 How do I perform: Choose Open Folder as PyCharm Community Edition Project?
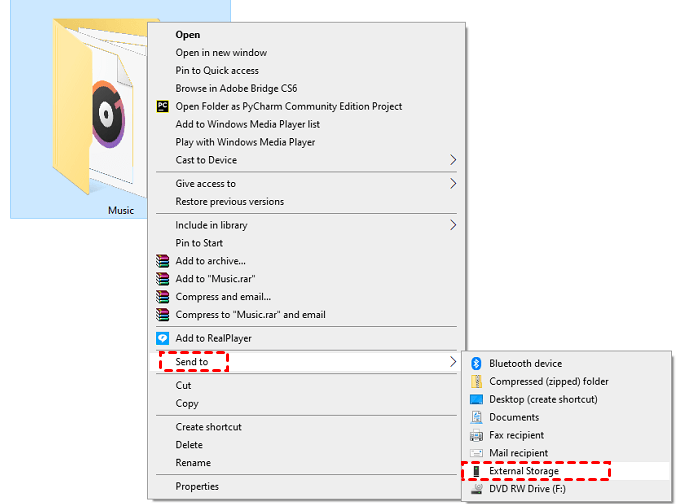306,106
